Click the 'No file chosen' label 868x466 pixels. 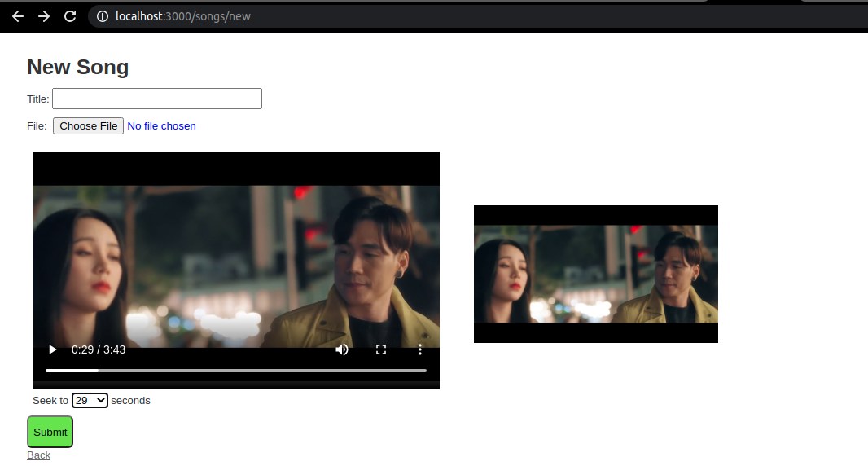pyautogui.click(x=162, y=125)
